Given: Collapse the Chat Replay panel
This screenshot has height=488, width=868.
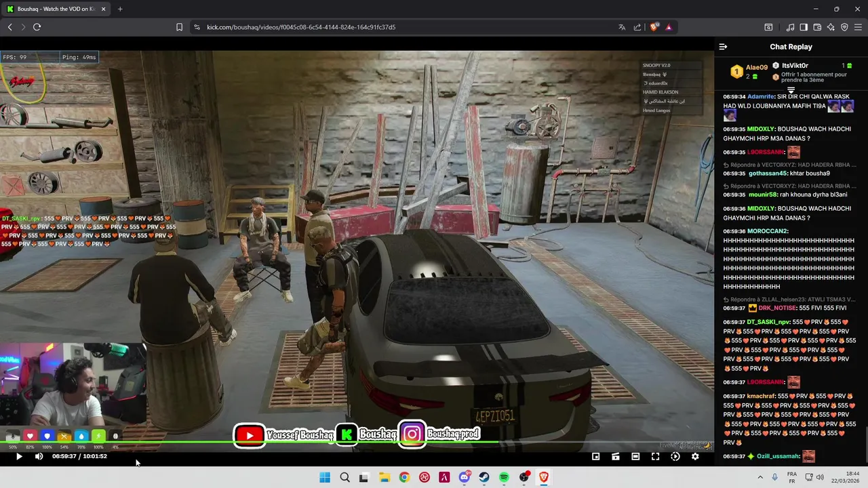Looking at the screenshot, I should point(723,47).
